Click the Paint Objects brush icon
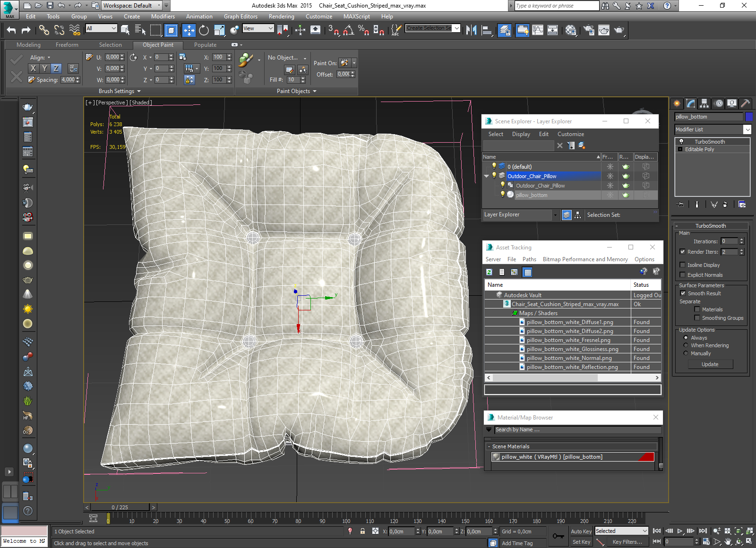 click(245, 60)
